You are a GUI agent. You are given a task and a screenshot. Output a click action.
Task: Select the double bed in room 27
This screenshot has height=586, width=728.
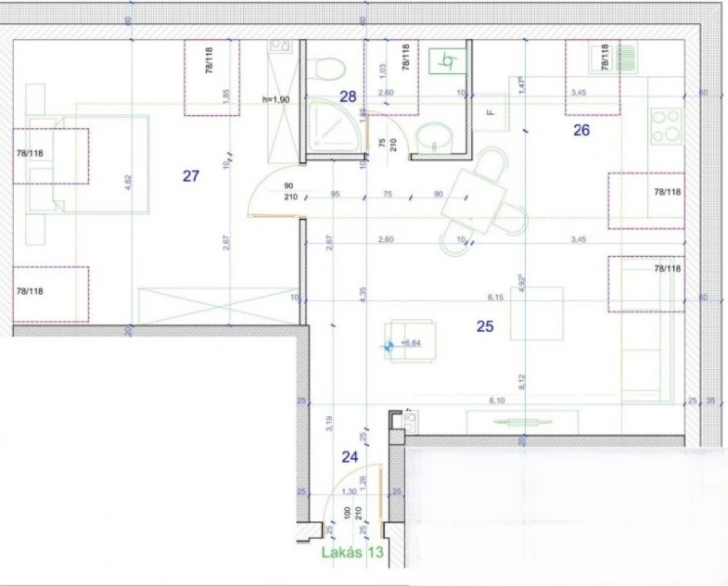[89, 164]
